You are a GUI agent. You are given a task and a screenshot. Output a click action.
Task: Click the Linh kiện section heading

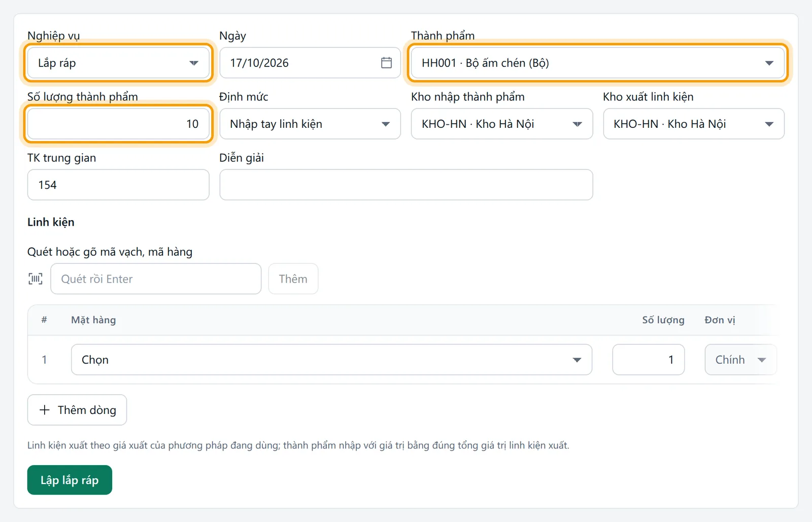click(x=51, y=222)
